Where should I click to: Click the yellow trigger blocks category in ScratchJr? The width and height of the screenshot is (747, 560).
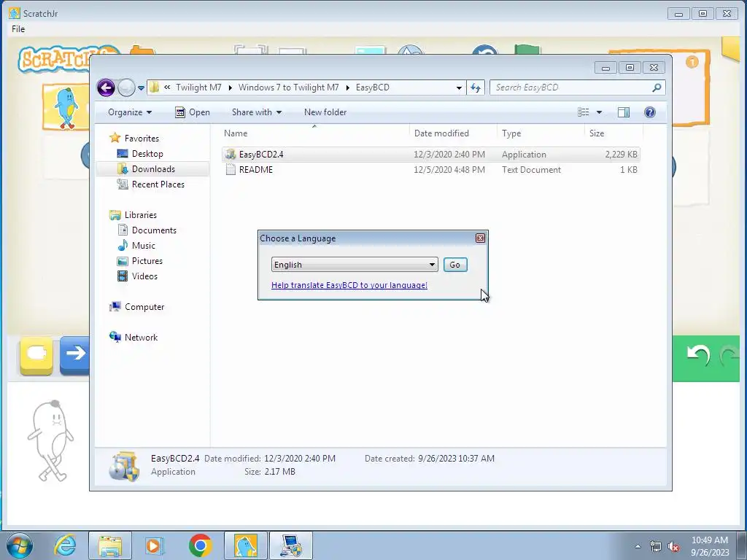(36, 355)
